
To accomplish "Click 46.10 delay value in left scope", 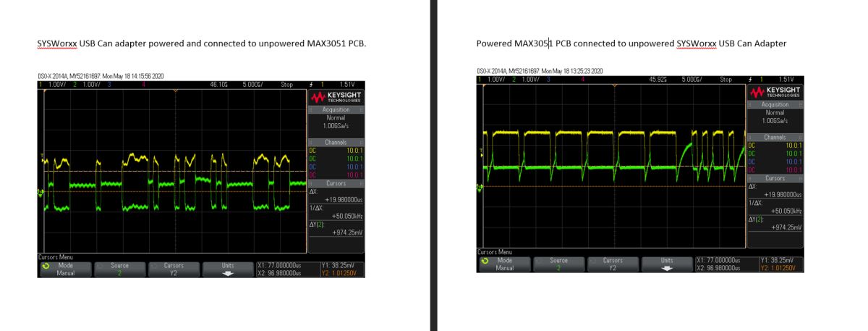I will point(218,85).
